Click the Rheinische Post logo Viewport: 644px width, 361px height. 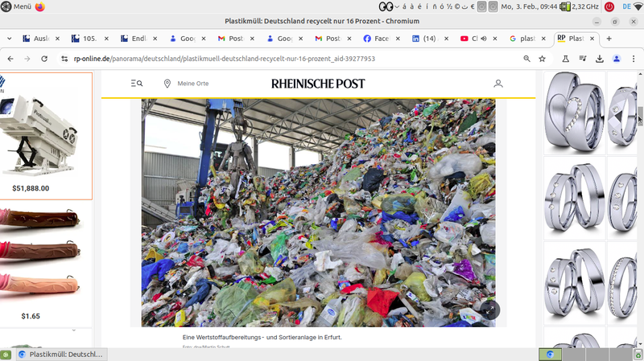tap(318, 84)
